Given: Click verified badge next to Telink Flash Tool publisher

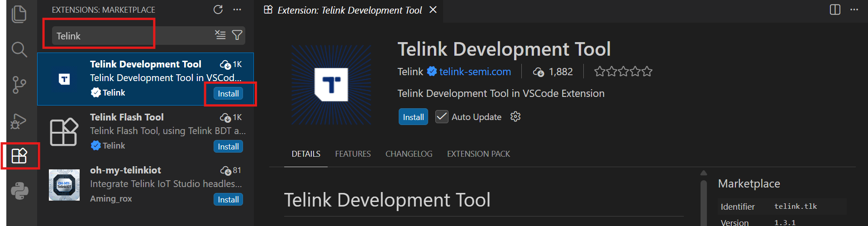Looking at the screenshot, I should (x=95, y=145).
